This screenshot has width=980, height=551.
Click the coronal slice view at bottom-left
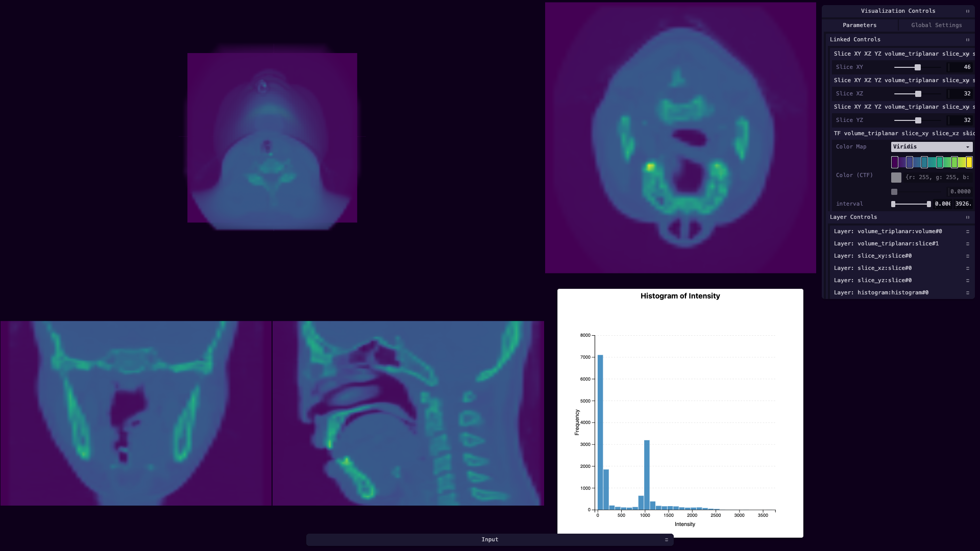pyautogui.click(x=136, y=413)
